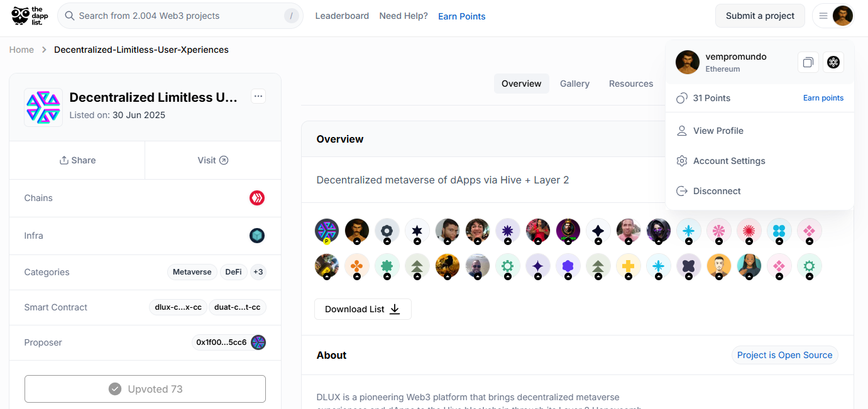Click the Dapp List owl logo

(x=30, y=16)
